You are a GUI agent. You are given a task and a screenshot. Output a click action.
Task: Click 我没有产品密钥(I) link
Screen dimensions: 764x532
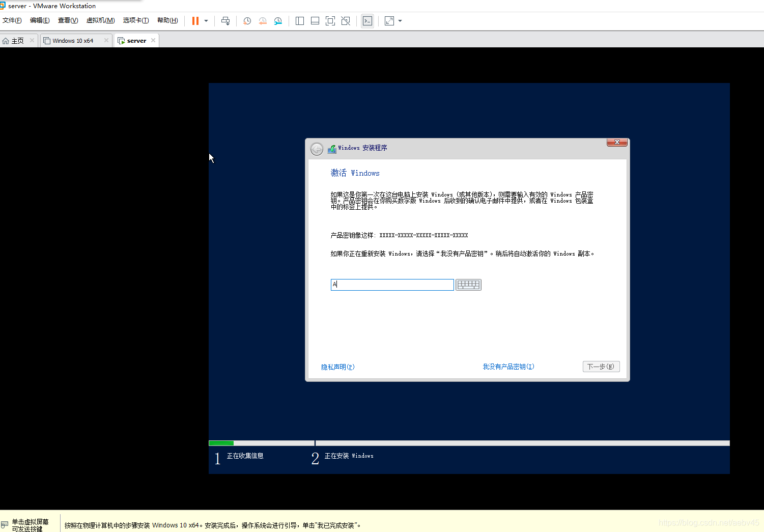508,367
